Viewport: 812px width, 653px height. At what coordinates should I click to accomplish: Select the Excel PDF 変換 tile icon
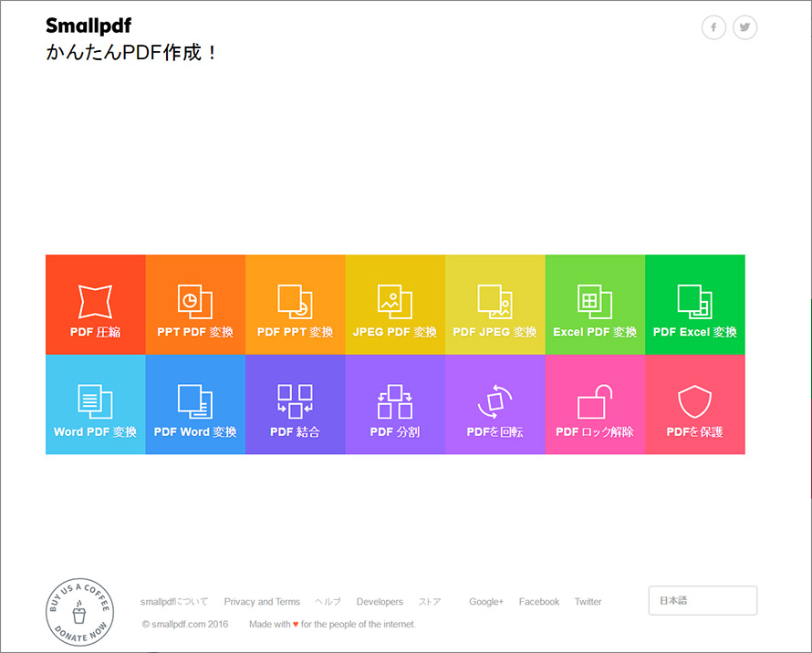pos(595,301)
